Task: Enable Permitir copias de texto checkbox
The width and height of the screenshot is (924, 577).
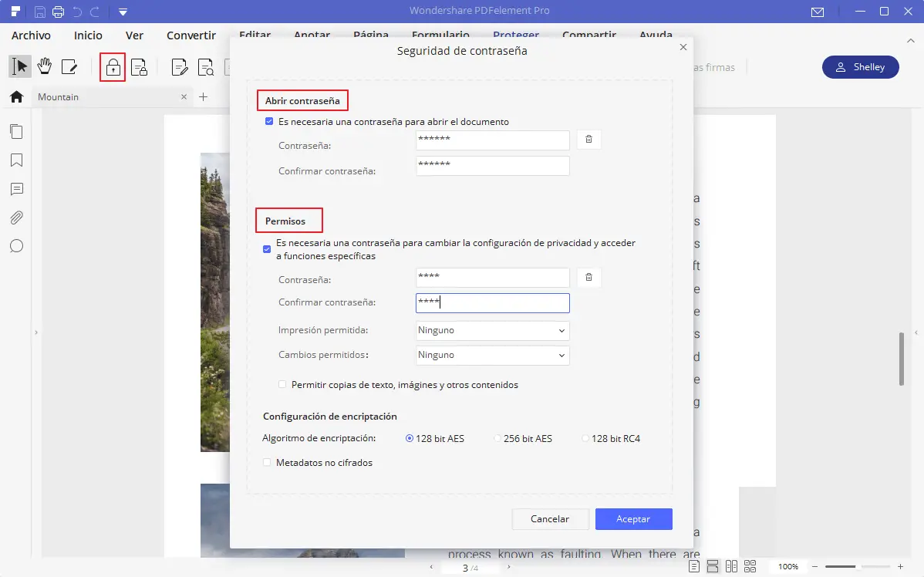Action: (282, 384)
